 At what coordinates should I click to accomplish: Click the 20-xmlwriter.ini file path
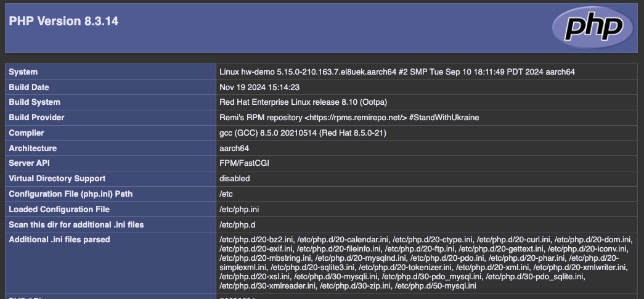pos(581,268)
